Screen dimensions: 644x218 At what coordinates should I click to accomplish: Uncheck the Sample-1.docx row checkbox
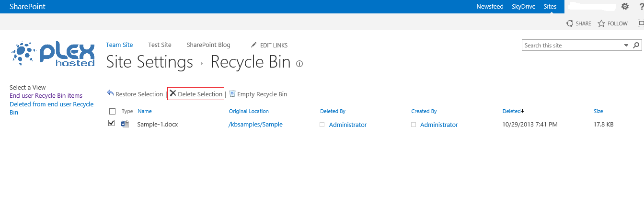tap(112, 123)
